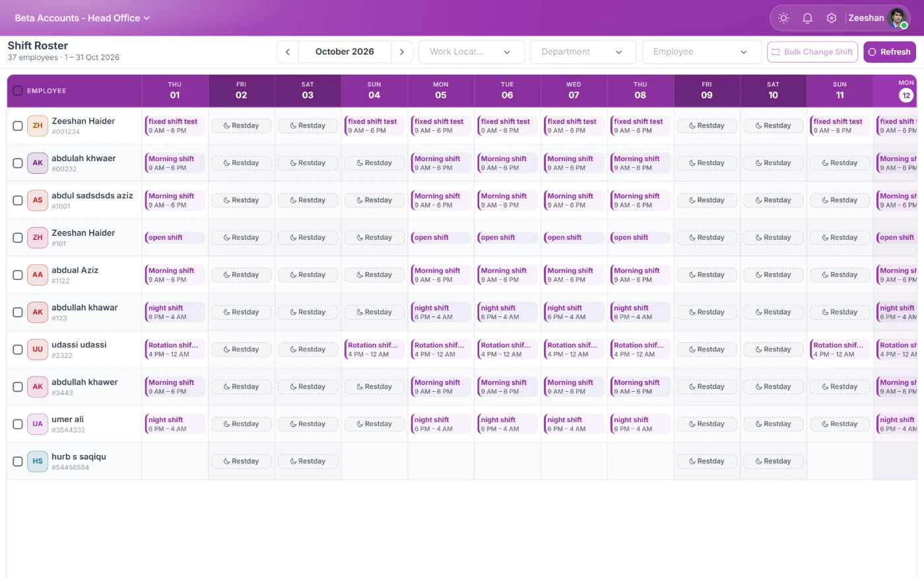Click umer ali's Restday cell on Fri 02
This screenshot has width=924, height=578.
point(241,424)
